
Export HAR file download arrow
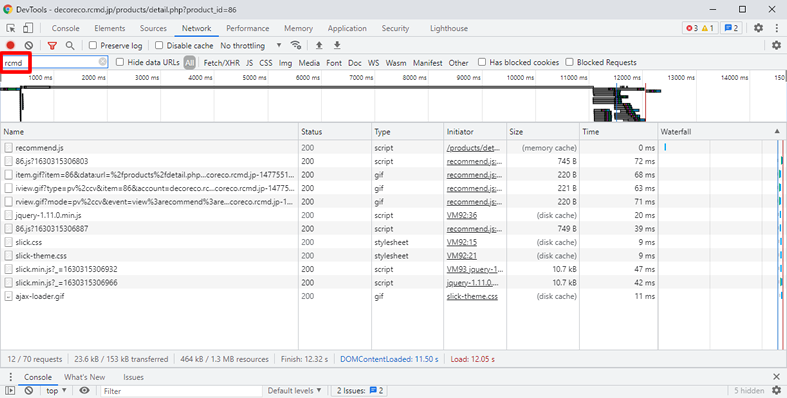tap(337, 45)
